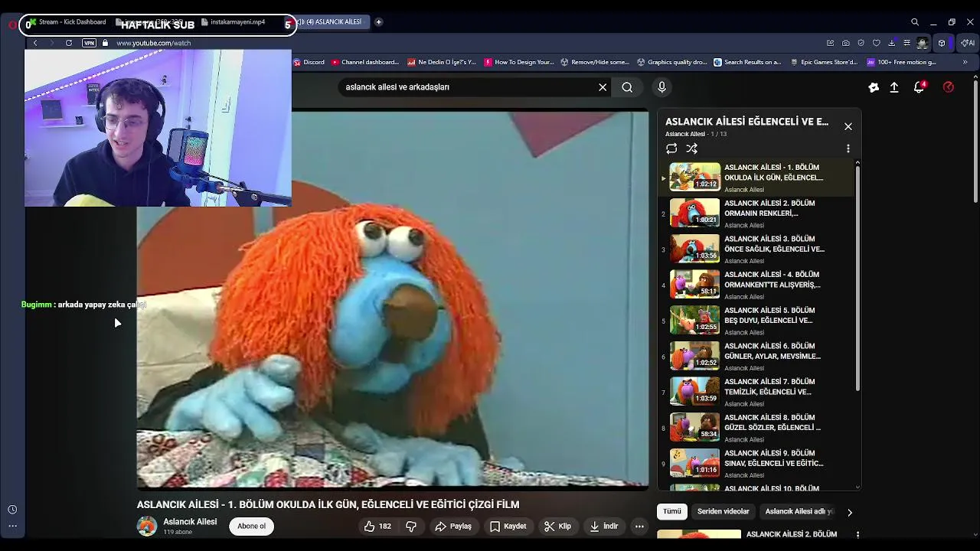Open a new browser tab

pos(378,22)
